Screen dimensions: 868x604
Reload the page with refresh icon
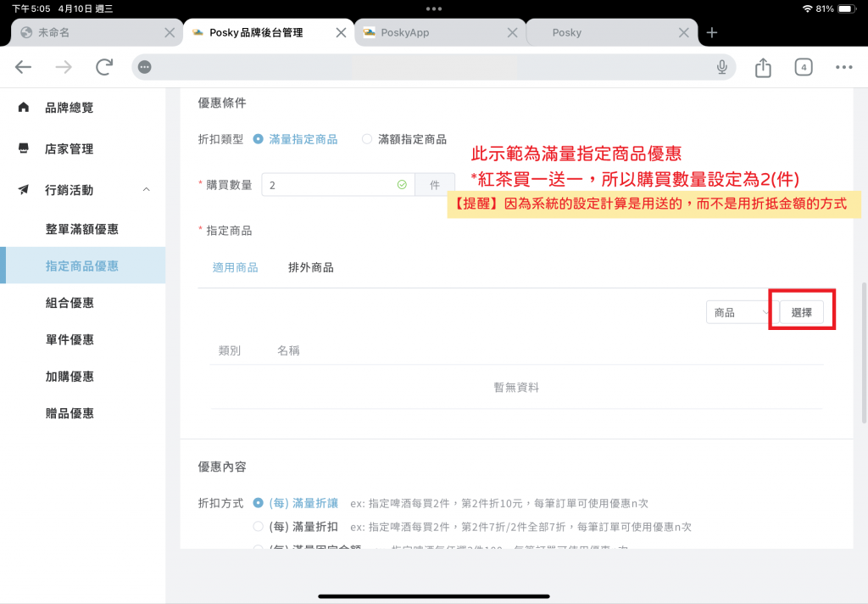pos(104,67)
